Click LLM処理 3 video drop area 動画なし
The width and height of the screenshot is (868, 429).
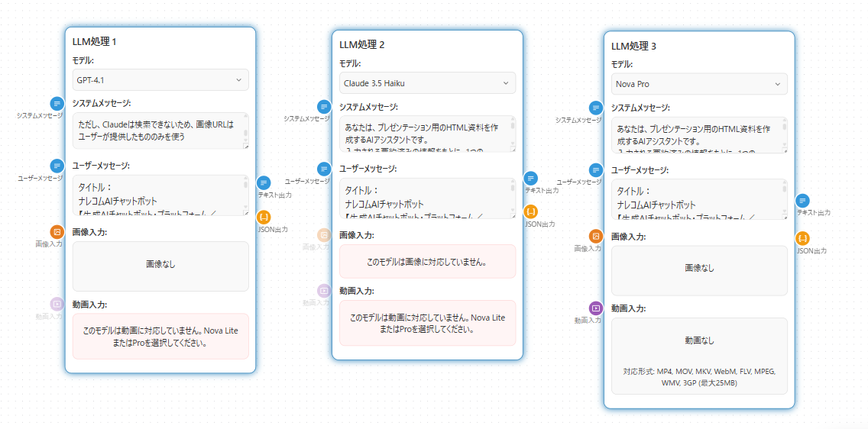pos(699,356)
